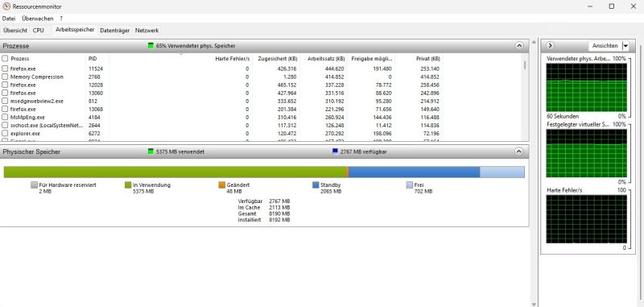The width and height of the screenshot is (644, 307).
Task: Check the svchost.exe LocalSystemNet checkbox
Action: tap(5, 126)
